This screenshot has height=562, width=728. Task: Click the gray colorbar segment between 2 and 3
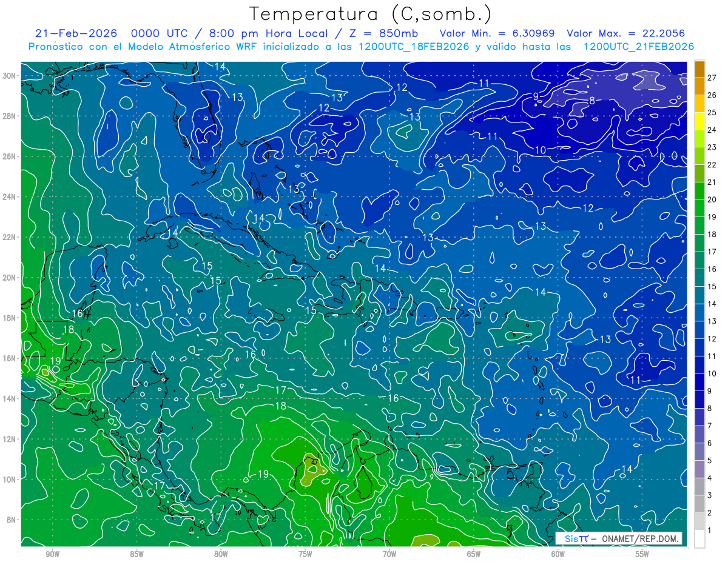pyautogui.click(x=699, y=504)
